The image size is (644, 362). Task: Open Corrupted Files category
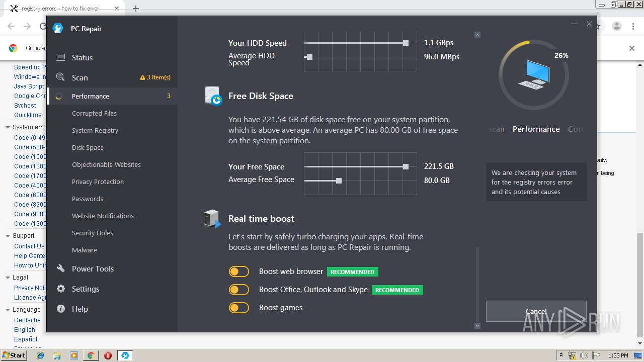tap(94, 113)
